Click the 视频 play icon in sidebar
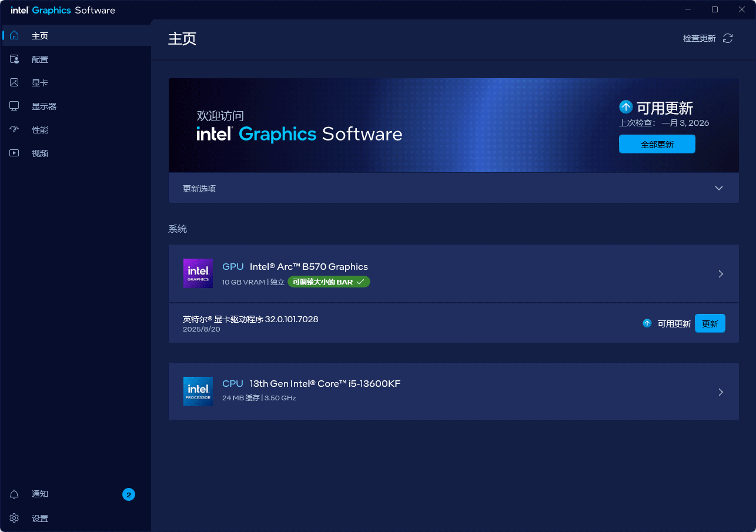Viewport: 756px width, 532px height. [14, 153]
